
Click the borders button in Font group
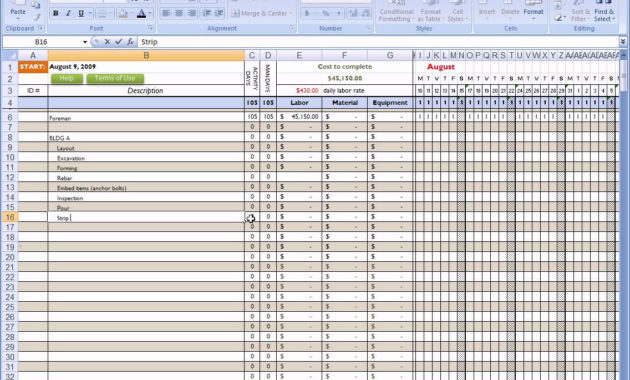(102, 13)
